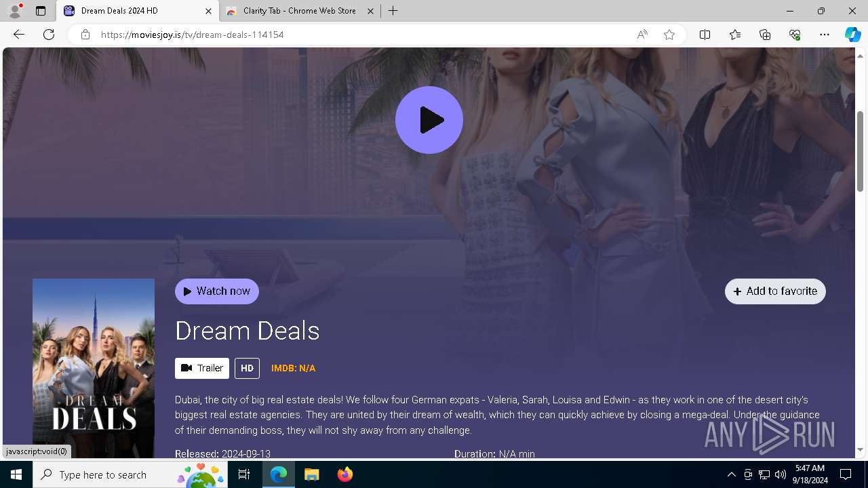Click the IMDB: N/A rating text
Image resolution: width=868 pixels, height=488 pixels.
[x=293, y=368]
